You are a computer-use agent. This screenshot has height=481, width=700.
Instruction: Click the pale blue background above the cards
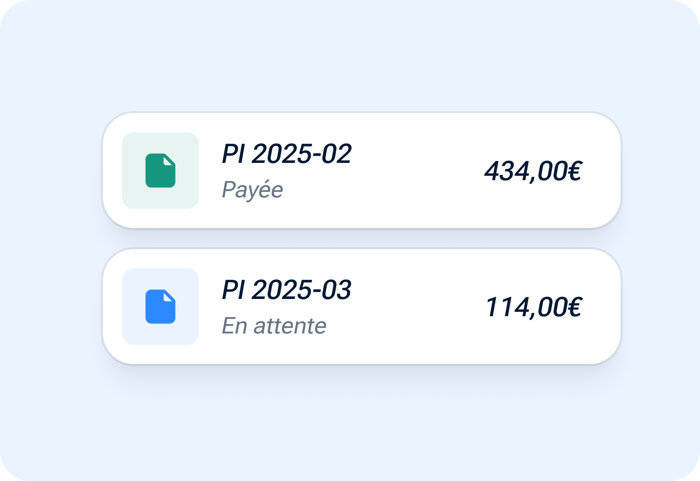pyautogui.click(x=350, y=56)
